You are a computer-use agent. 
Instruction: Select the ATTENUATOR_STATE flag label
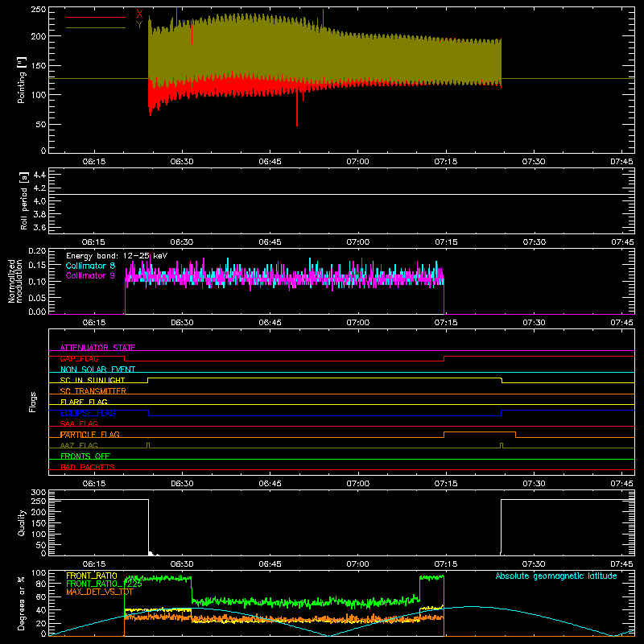97,348
